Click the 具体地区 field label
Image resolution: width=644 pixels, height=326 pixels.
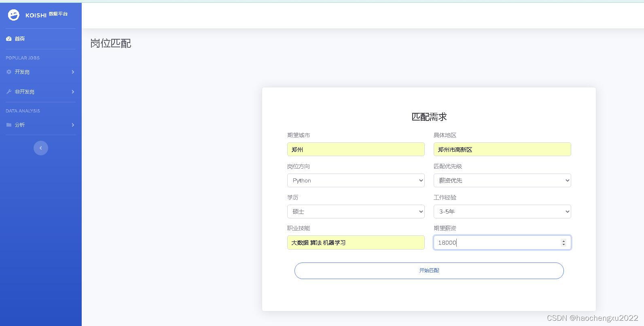coord(445,135)
